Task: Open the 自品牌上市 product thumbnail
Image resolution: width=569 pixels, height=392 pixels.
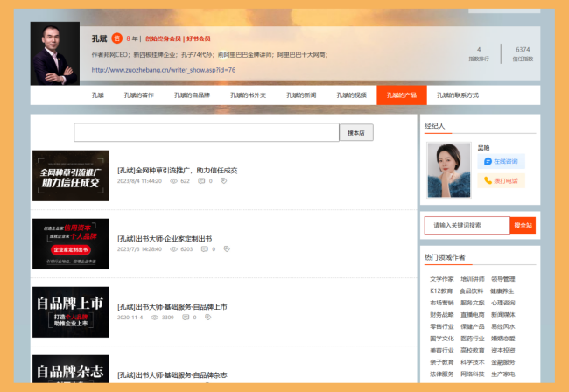Action: tap(71, 312)
